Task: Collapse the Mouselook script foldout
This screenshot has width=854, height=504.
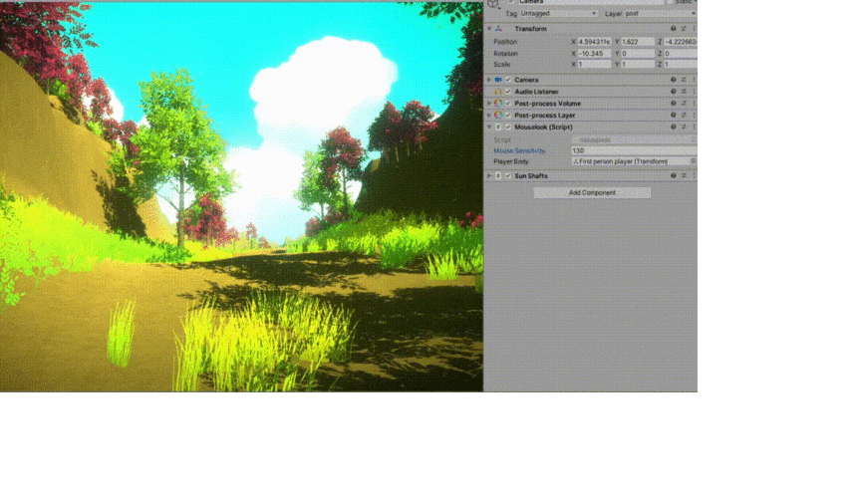Action: (489, 126)
